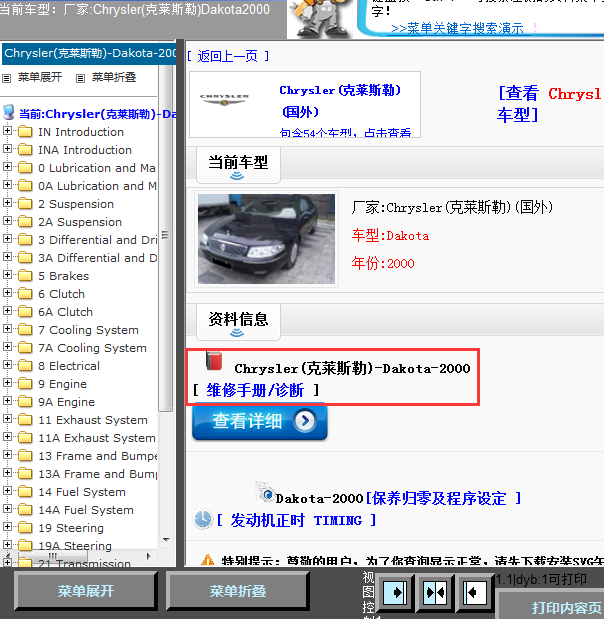
Task: Expand the INA Introduction node
Action: pyautogui.click(x=7, y=148)
